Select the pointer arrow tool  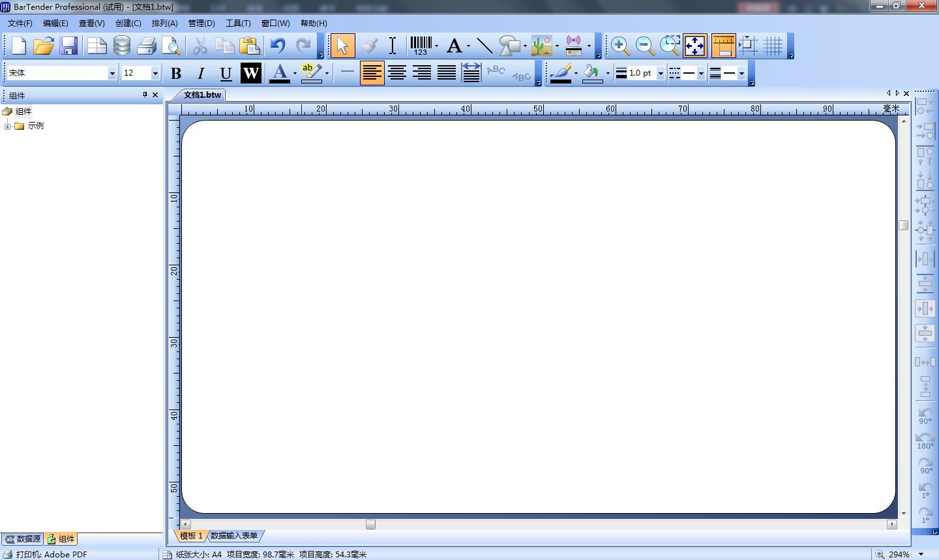click(x=342, y=46)
